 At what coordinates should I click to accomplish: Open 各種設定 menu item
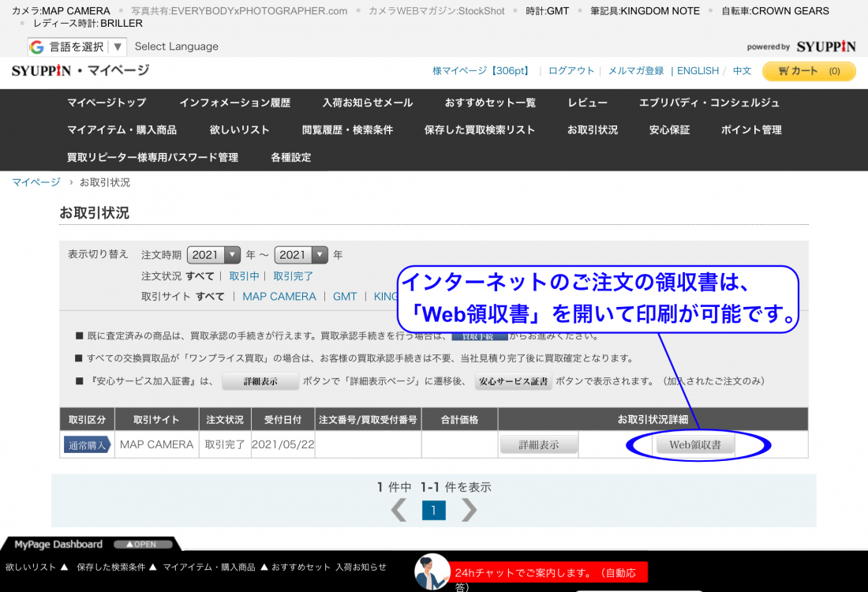[290, 157]
